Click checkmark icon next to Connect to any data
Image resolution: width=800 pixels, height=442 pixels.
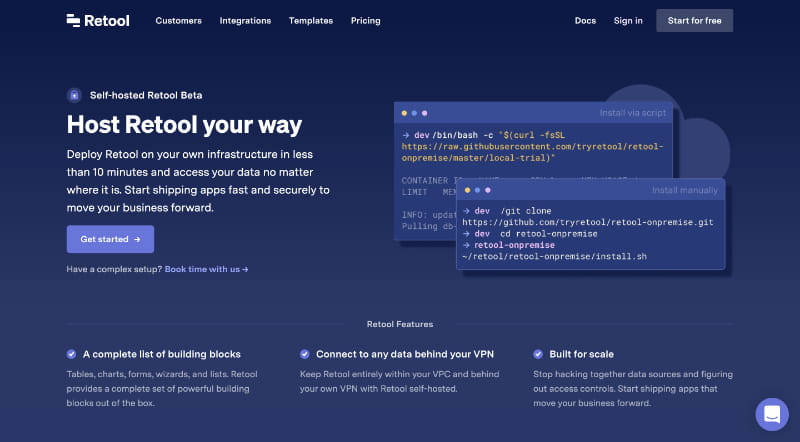click(305, 354)
